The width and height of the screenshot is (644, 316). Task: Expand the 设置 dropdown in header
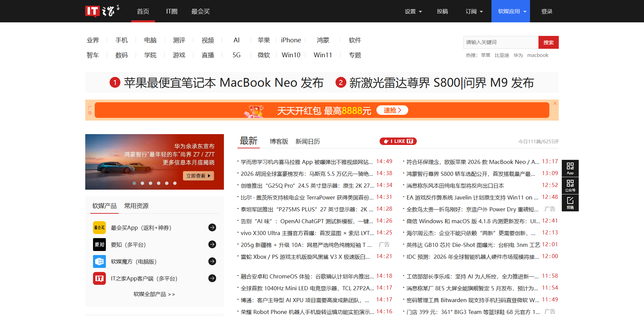pos(413,12)
